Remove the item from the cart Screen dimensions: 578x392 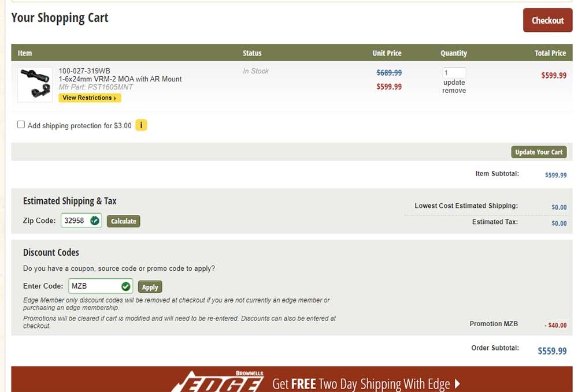(x=454, y=91)
